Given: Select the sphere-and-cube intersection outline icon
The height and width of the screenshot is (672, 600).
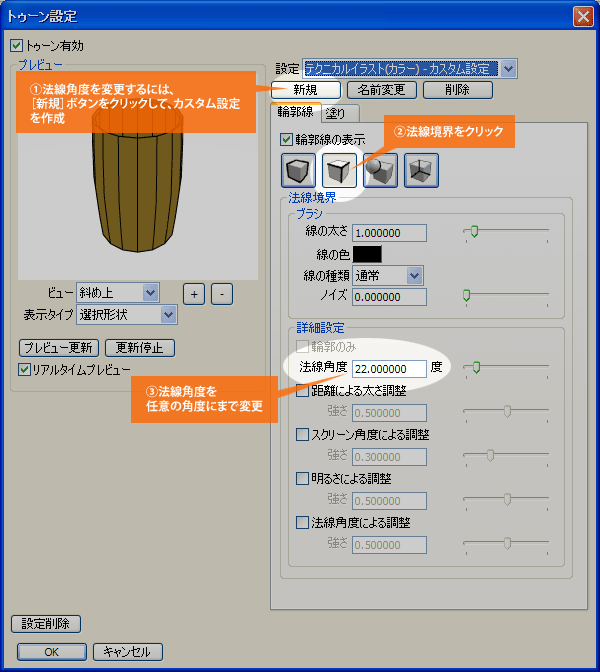Looking at the screenshot, I should [380, 170].
